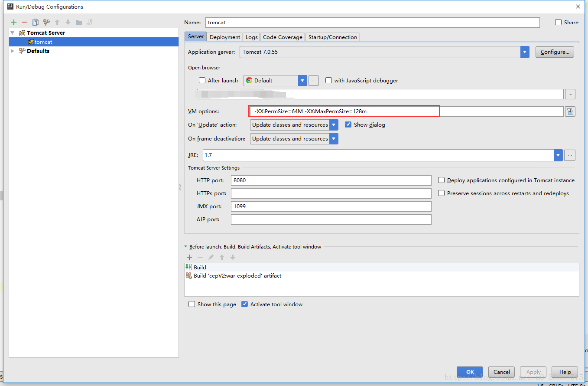Enable the Share checkbox

(x=559, y=22)
